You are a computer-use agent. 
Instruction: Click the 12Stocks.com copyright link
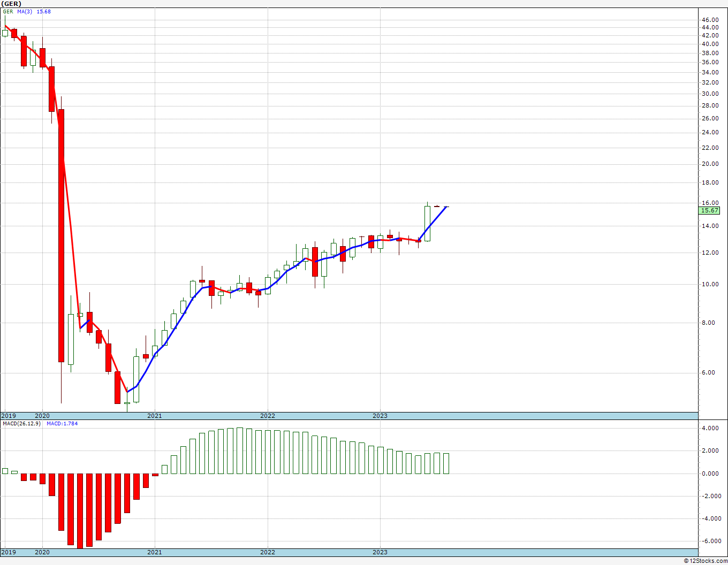point(706,561)
